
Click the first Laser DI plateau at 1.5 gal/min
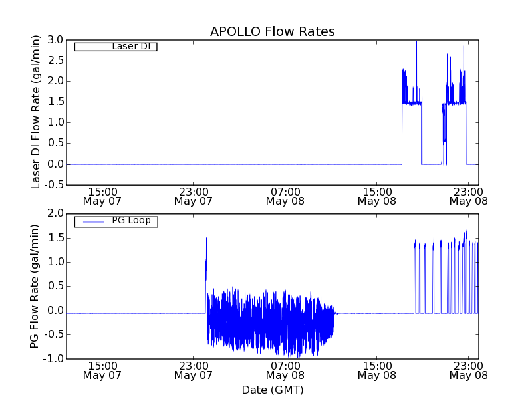412,103
